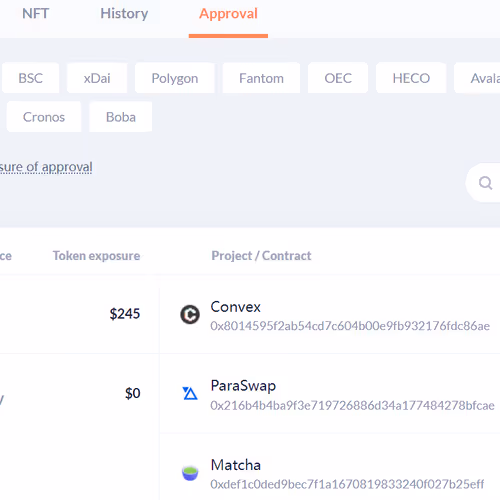Open the History tab

124,14
